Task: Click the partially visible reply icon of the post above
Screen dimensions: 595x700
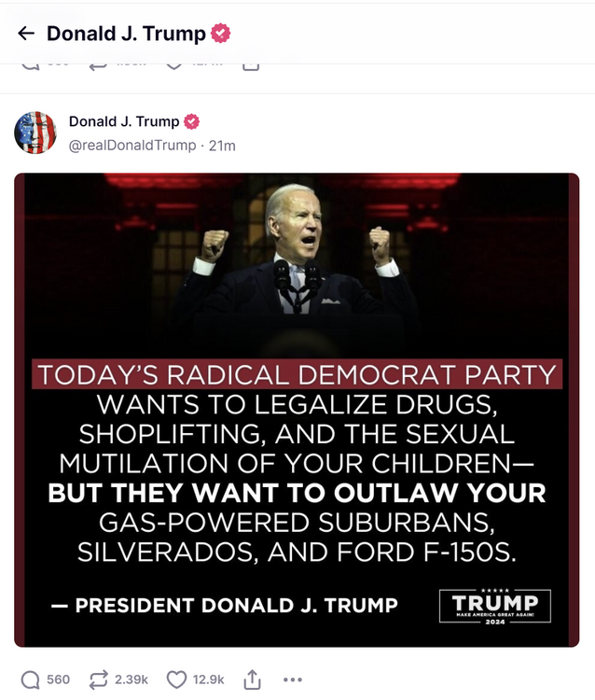Action: tap(31, 66)
